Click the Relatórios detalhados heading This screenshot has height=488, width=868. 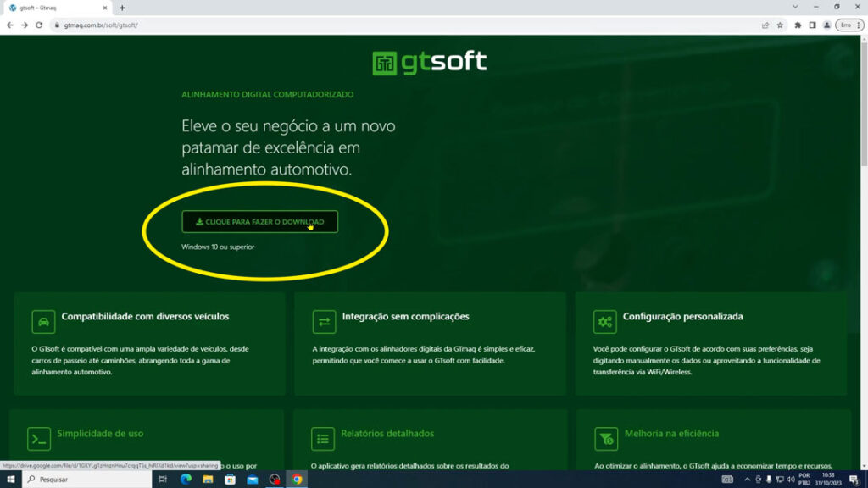coord(387,433)
